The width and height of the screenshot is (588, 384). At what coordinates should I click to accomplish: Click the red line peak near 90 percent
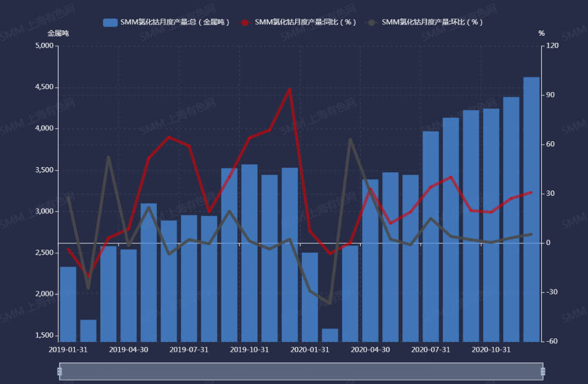(289, 89)
